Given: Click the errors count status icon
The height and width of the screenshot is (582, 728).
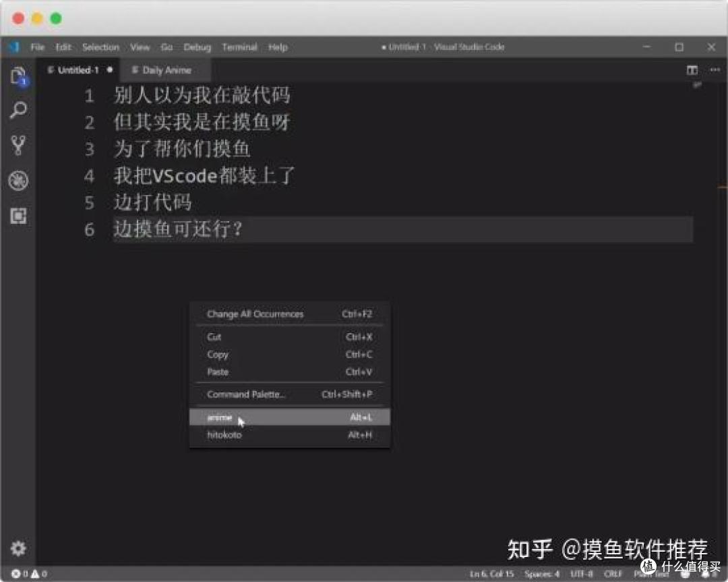Looking at the screenshot, I should (20, 574).
